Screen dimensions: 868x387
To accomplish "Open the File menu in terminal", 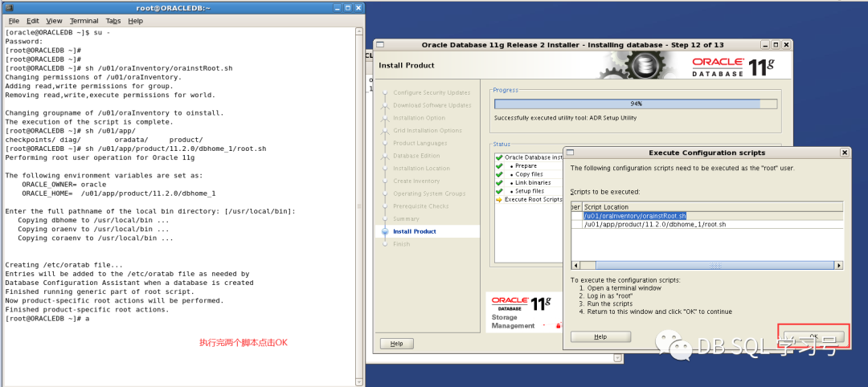I will (x=14, y=21).
